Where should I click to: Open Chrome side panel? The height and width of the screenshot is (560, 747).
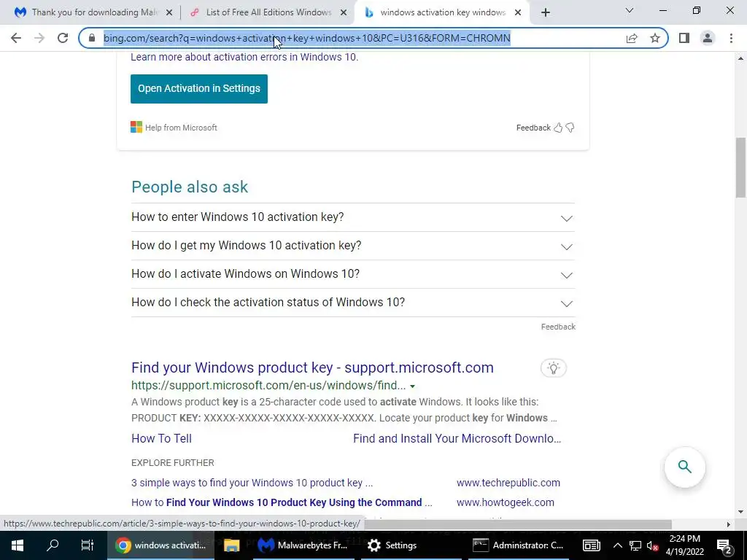[684, 38]
